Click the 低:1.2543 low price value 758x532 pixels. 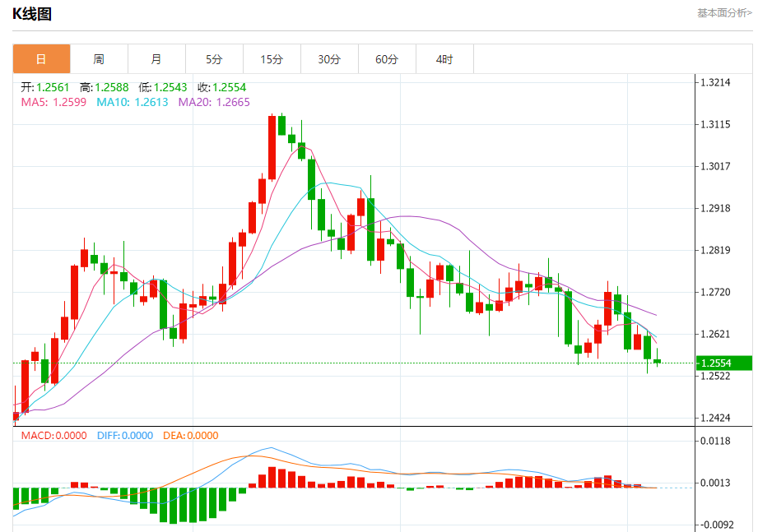click(163, 87)
